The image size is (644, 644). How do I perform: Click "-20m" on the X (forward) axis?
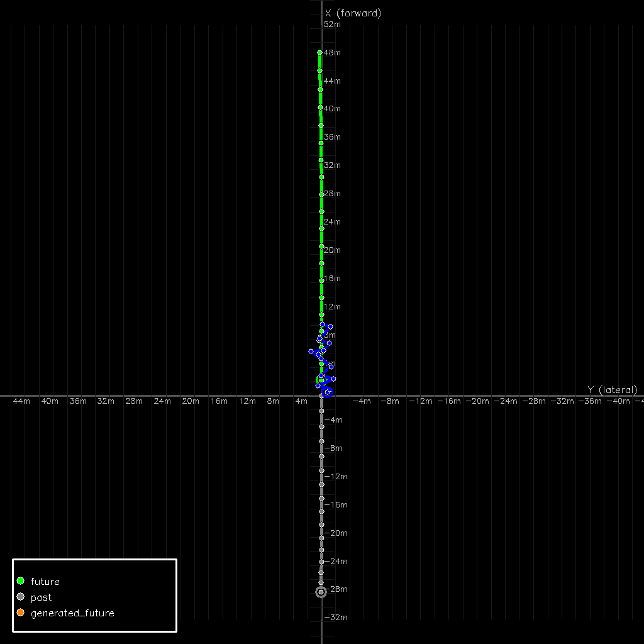(x=336, y=533)
